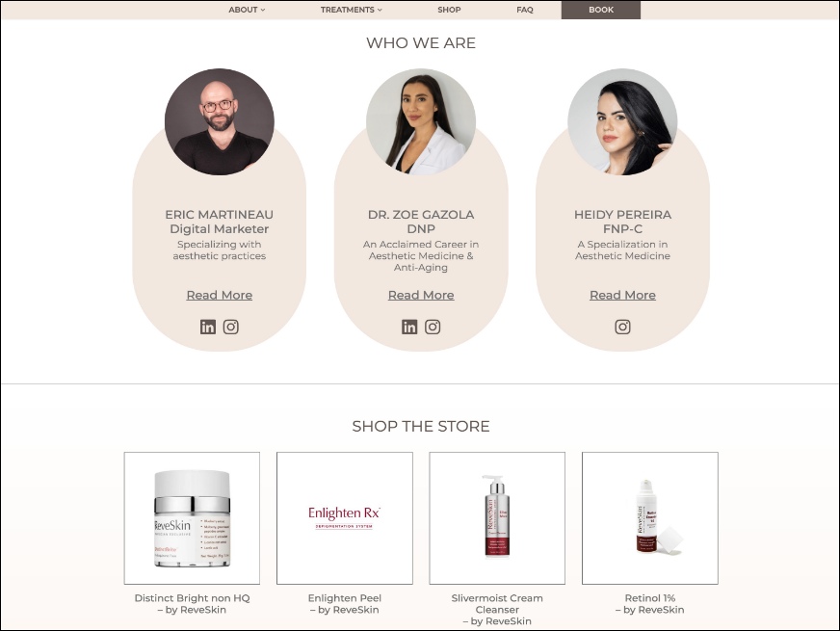Open Dr. Zoe Gazola's Instagram icon
This screenshot has height=631, width=840.
coord(433,327)
